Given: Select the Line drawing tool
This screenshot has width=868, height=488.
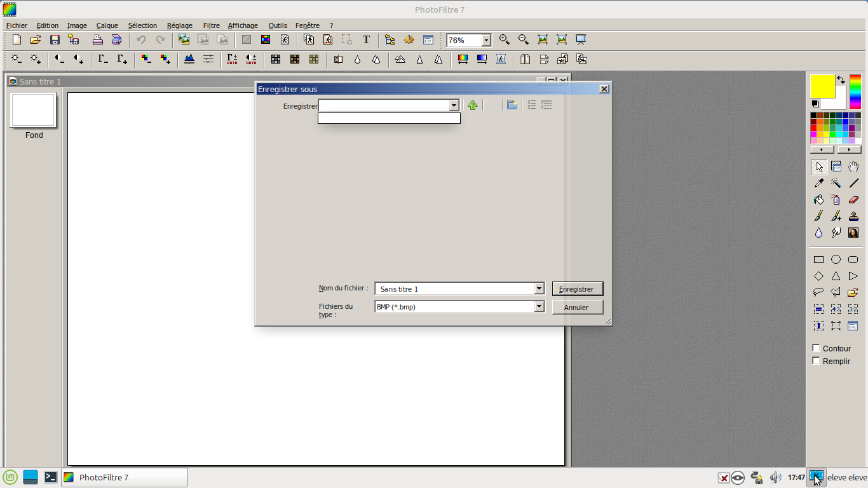Looking at the screenshot, I should 853,183.
